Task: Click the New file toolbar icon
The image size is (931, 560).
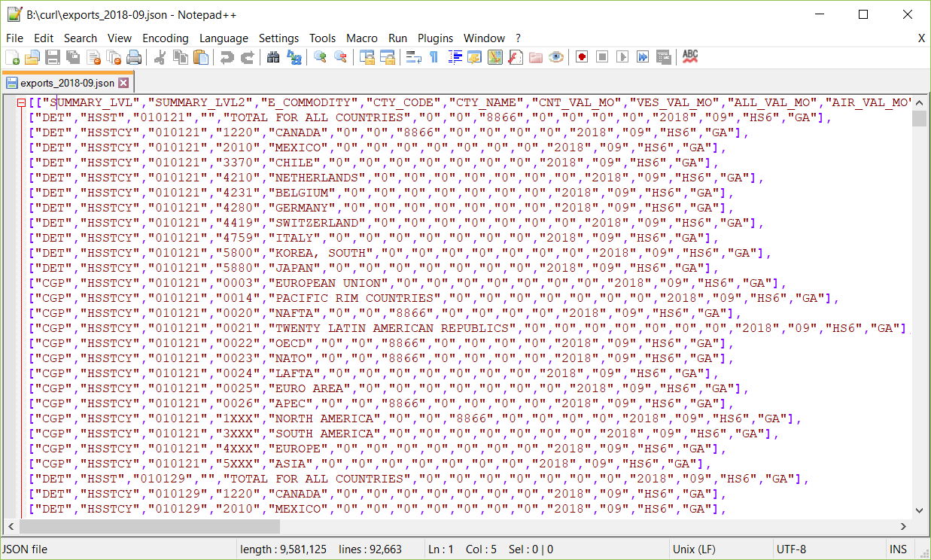Action: coord(13,57)
